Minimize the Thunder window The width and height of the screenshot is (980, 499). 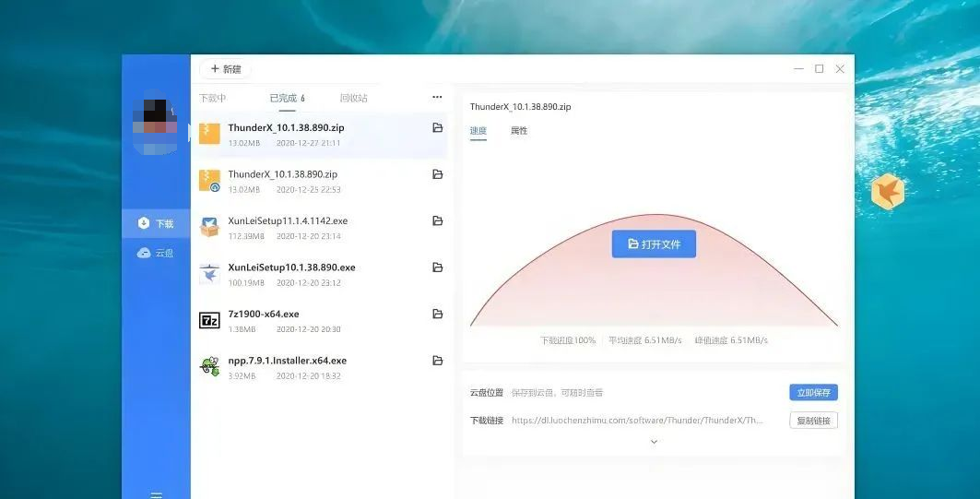798,69
